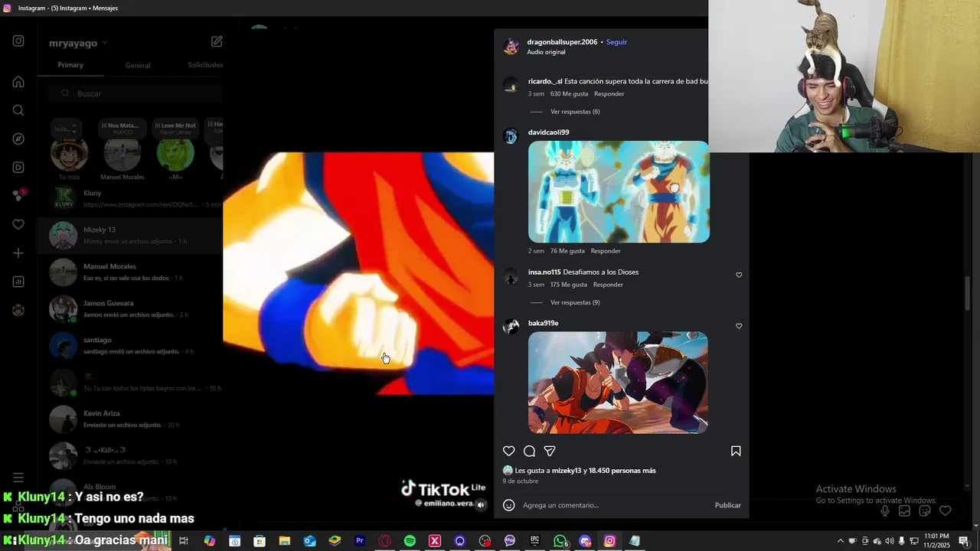Image resolution: width=980 pixels, height=551 pixels.
Task: Open Dashboard chart icon in sidebar
Action: click(18, 282)
